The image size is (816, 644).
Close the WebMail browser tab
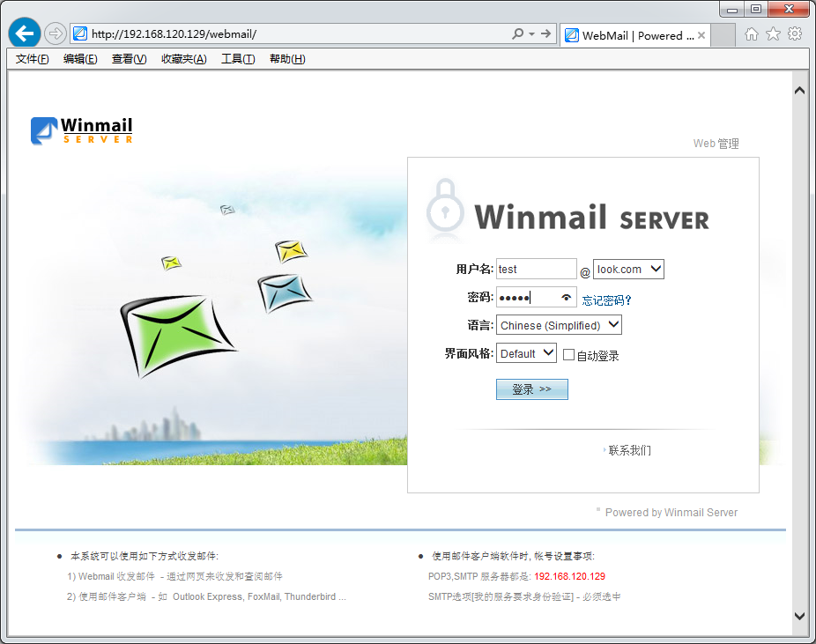pyautogui.click(x=701, y=35)
